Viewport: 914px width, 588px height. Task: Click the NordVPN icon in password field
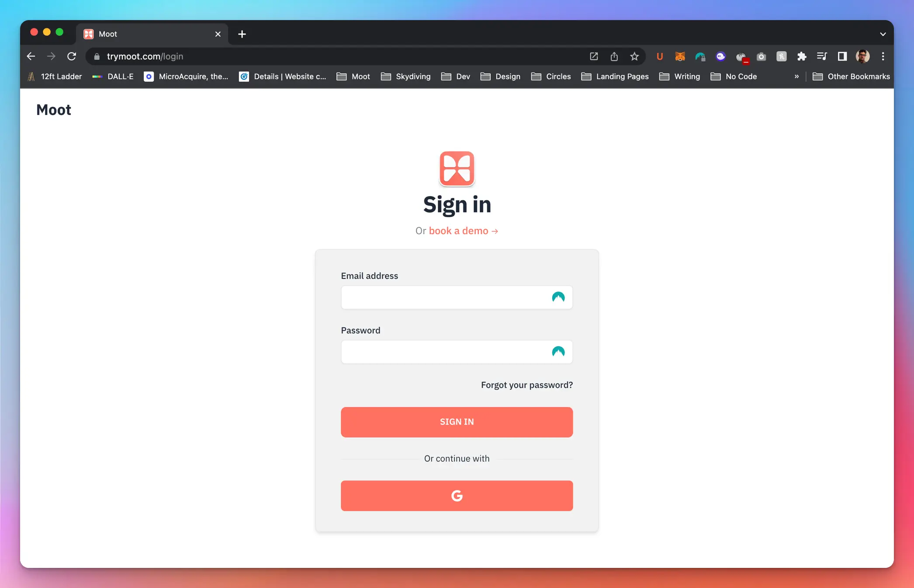pos(558,351)
